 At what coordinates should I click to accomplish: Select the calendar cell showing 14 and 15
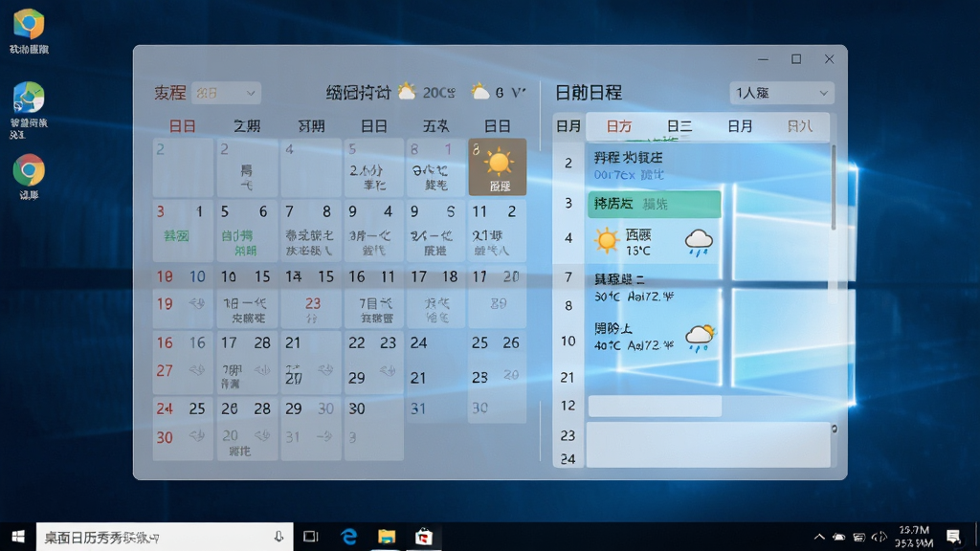coord(311,276)
